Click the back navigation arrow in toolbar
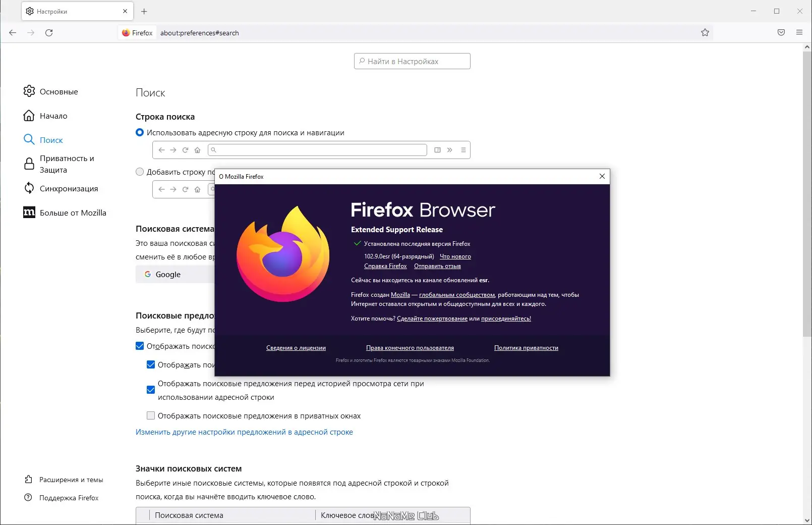Image resolution: width=812 pixels, height=525 pixels. click(13, 33)
